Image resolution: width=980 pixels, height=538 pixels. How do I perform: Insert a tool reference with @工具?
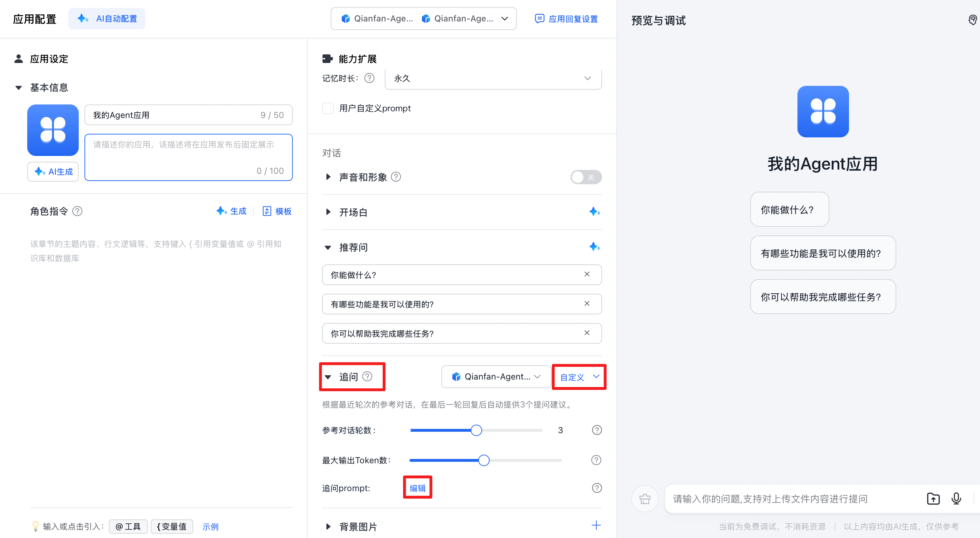[128, 527]
